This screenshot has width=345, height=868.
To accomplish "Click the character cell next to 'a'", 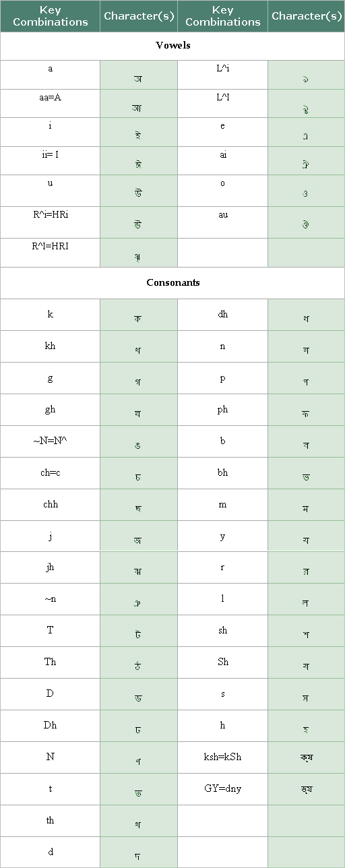I will coord(138,75).
